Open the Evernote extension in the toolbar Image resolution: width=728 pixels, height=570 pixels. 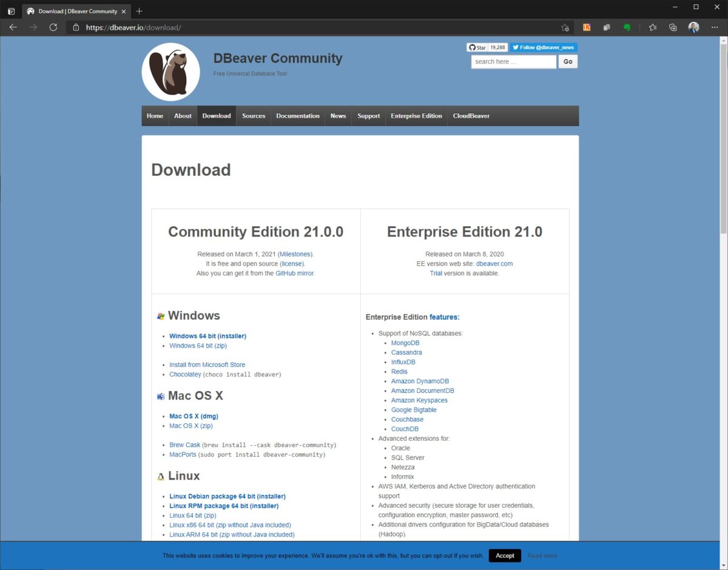click(627, 27)
